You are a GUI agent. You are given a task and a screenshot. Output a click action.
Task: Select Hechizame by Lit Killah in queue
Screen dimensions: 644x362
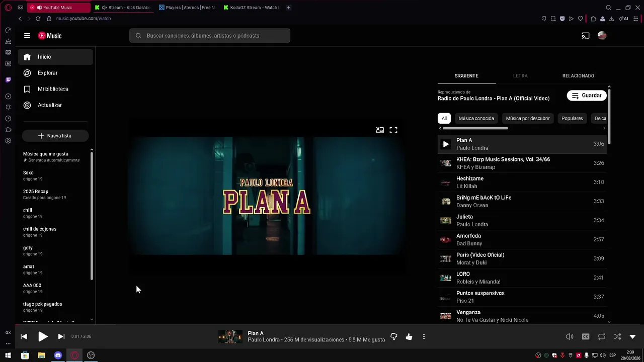click(x=522, y=183)
